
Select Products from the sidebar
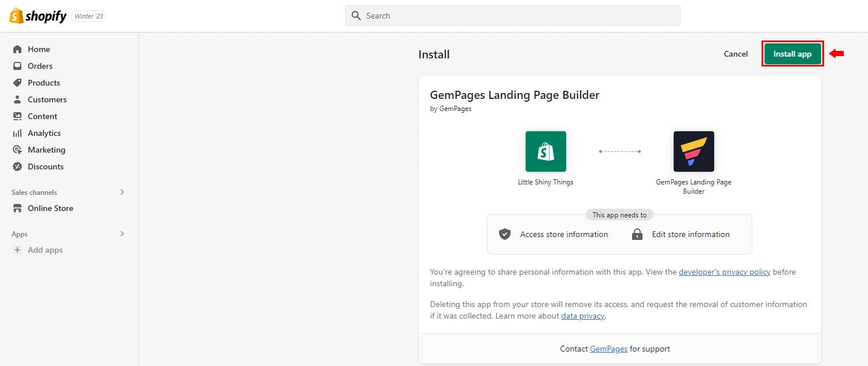point(43,82)
